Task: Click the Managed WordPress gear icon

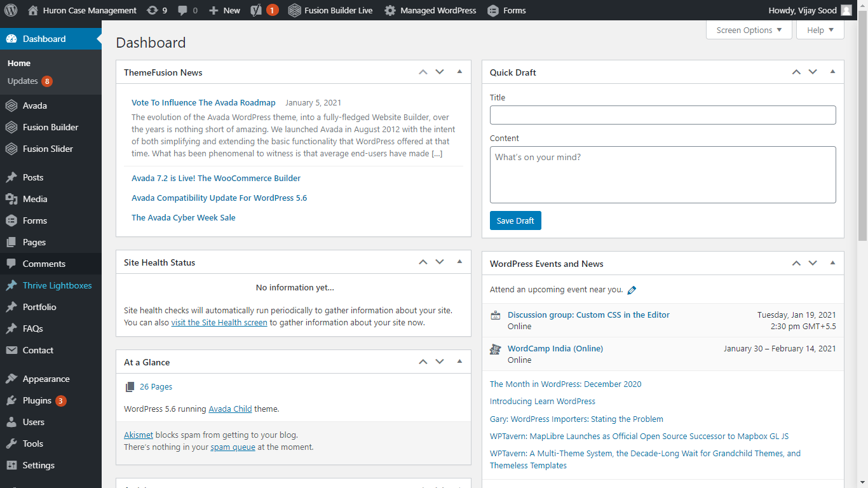Action: coord(390,10)
